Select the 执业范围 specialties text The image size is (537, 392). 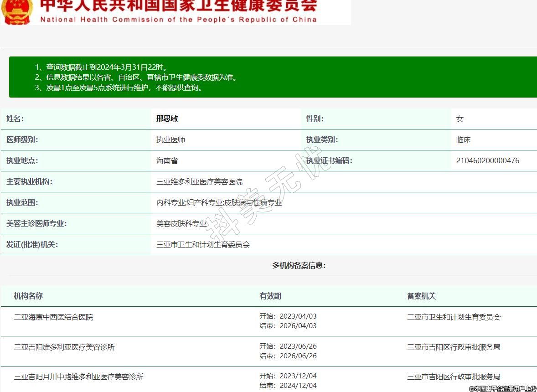[219, 203]
